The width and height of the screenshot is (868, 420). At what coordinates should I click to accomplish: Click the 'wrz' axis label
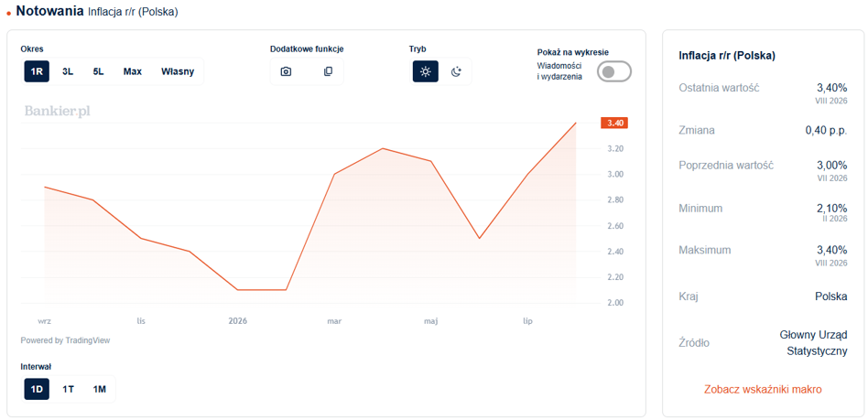coord(44,321)
